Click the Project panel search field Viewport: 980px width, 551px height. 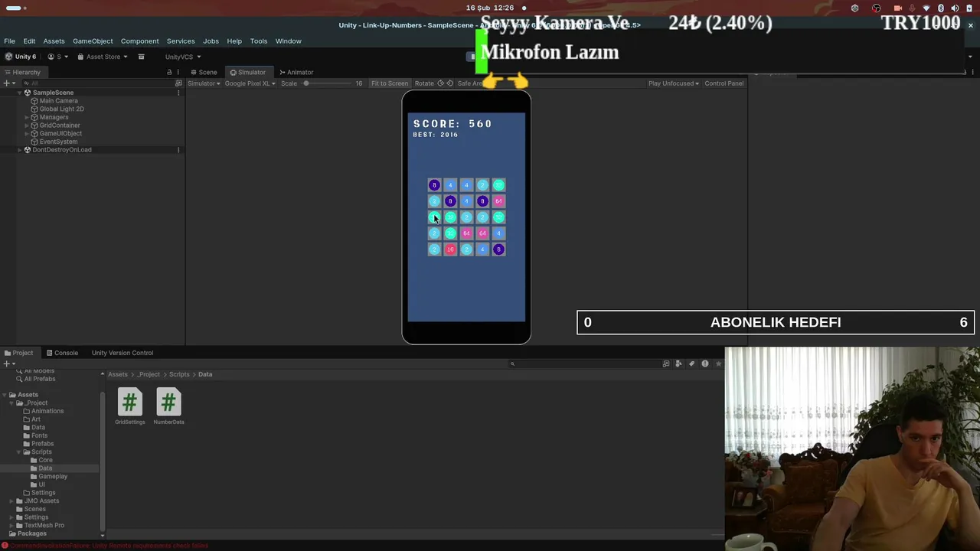tap(583, 364)
